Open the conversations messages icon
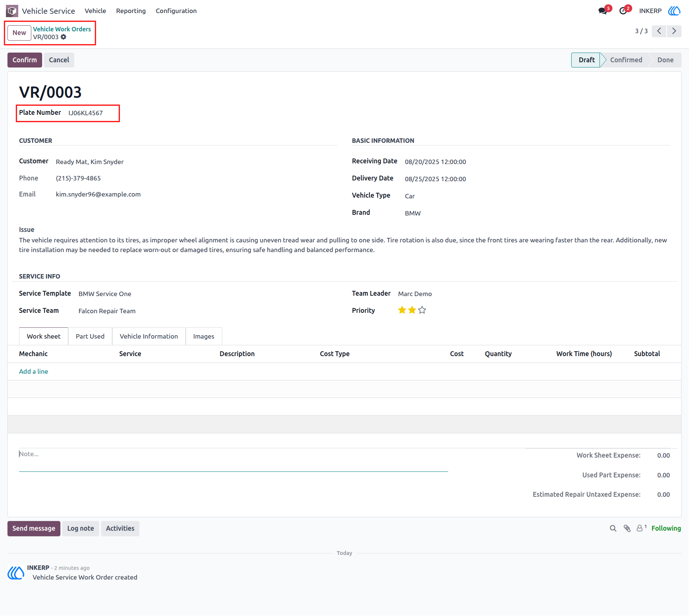The image size is (689, 616). click(603, 11)
